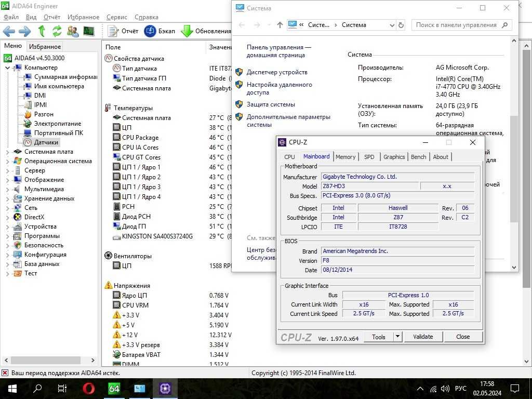Screen dimensions: 532x399
Task: Switch to the Memory tab in CPU-Z
Action: (x=345, y=157)
